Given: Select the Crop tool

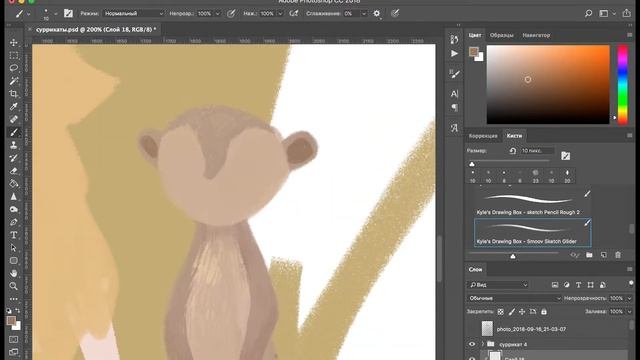Looking at the screenshot, I should pos(13,93).
